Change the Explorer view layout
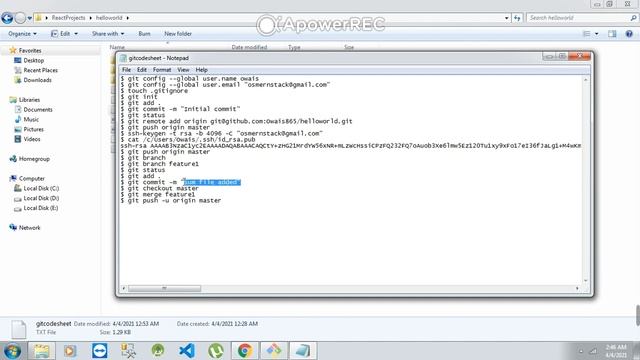 587,34
